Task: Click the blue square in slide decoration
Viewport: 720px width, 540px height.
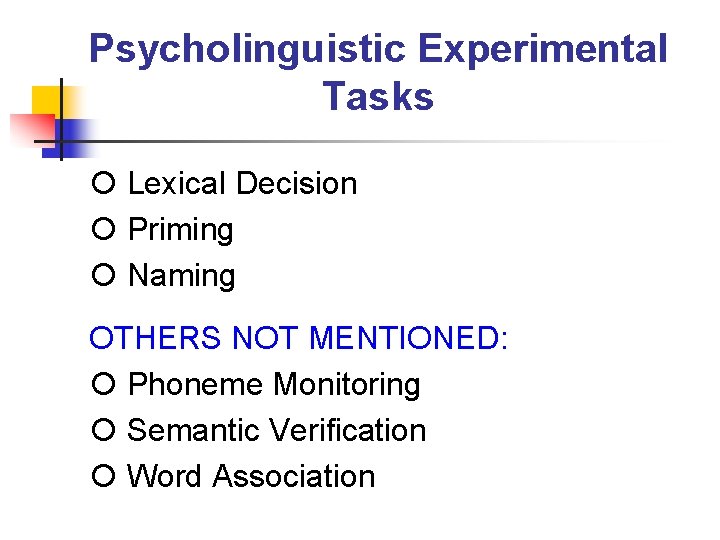Action: point(69,139)
